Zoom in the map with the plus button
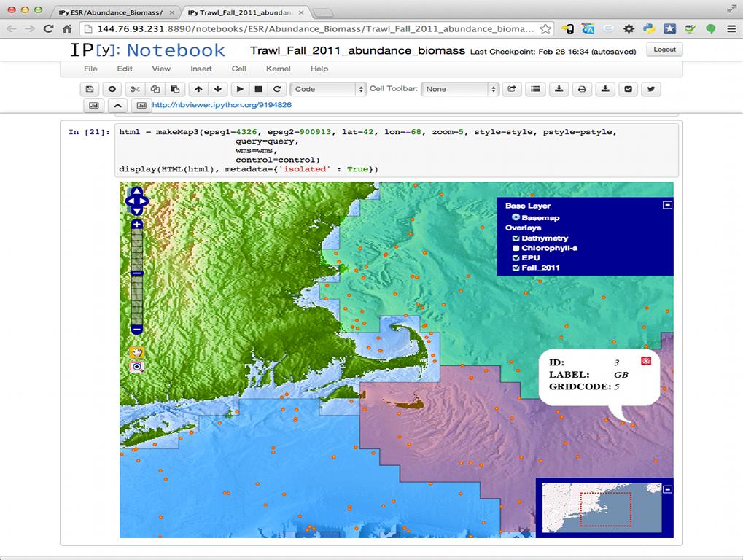Image resolution: width=743 pixels, height=560 pixels. tap(136, 224)
